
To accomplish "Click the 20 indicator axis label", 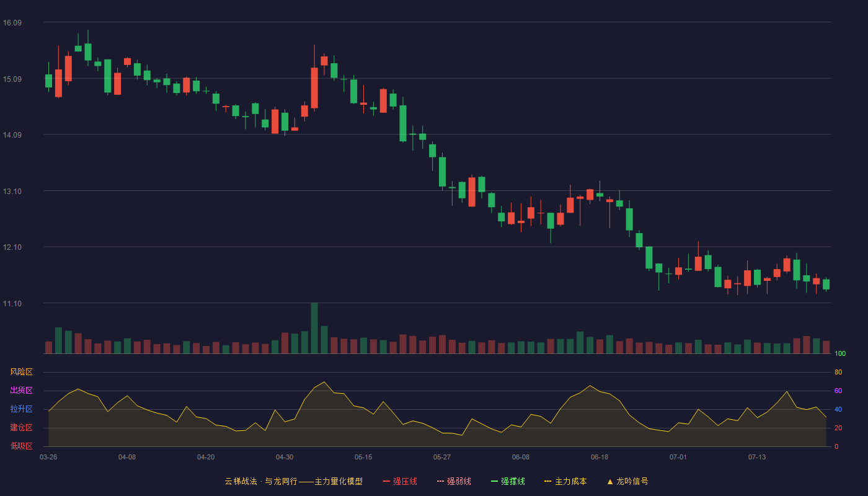I will [x=838, y=428].
